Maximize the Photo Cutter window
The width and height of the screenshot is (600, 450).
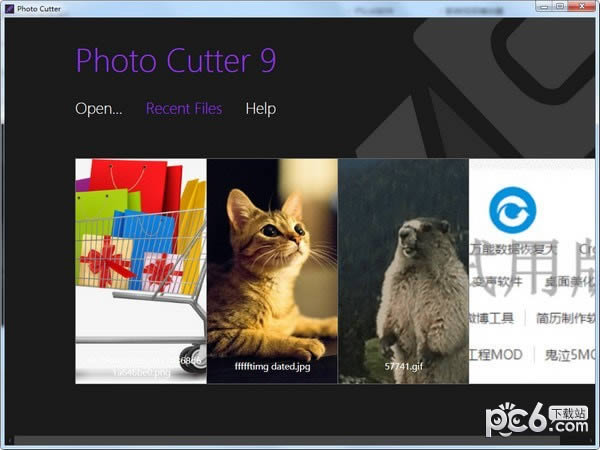point(560,6)
